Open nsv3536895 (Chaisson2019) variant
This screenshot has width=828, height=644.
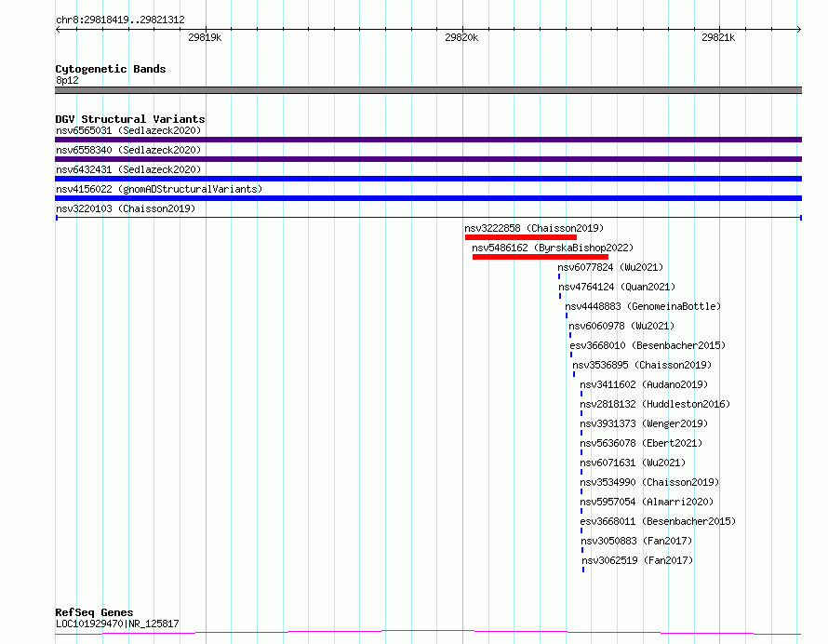[x=642, y=365]
